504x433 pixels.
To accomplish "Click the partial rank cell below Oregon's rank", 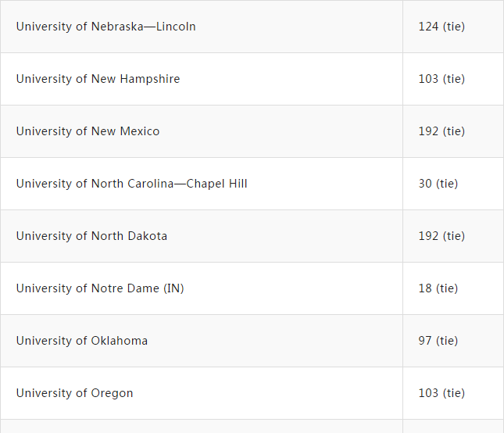I will click(453, 427).
